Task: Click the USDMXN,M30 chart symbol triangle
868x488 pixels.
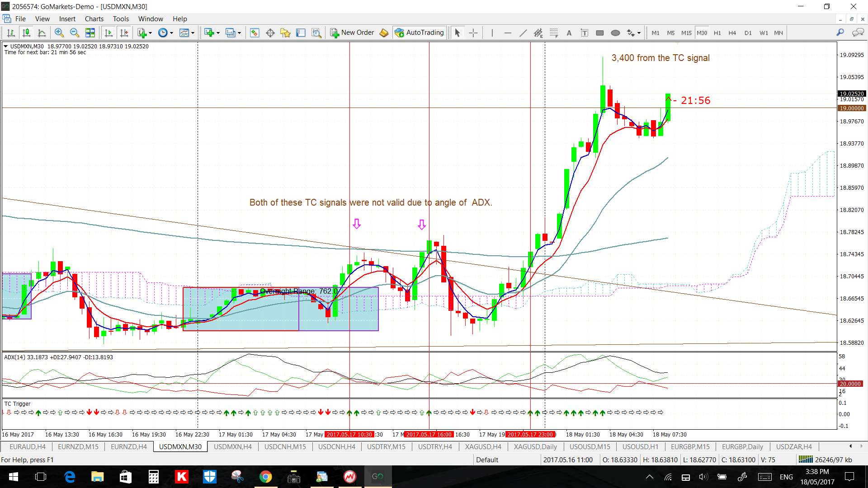Action: pos(5,46)
